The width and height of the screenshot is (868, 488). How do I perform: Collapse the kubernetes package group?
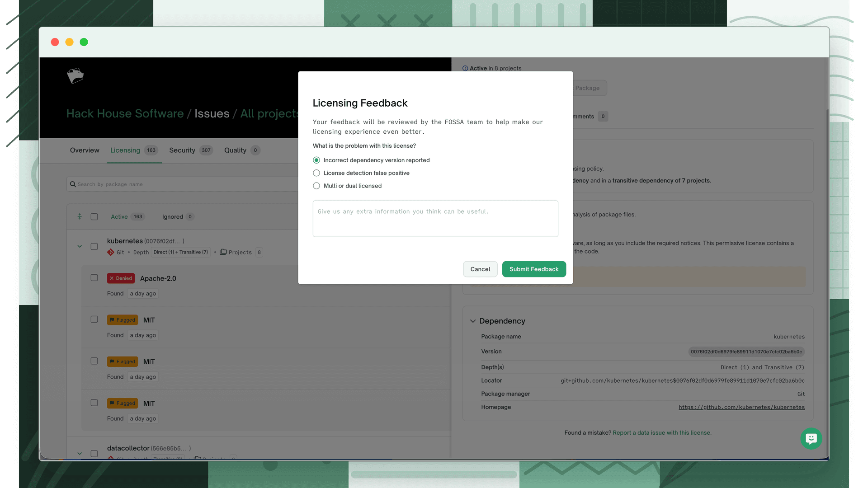80,246
